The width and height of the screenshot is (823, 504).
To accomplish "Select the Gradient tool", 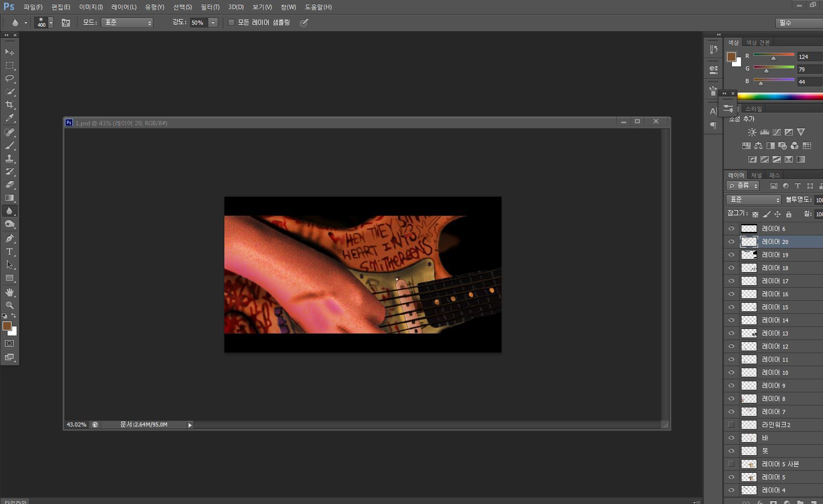I will [x=10, y=198].
